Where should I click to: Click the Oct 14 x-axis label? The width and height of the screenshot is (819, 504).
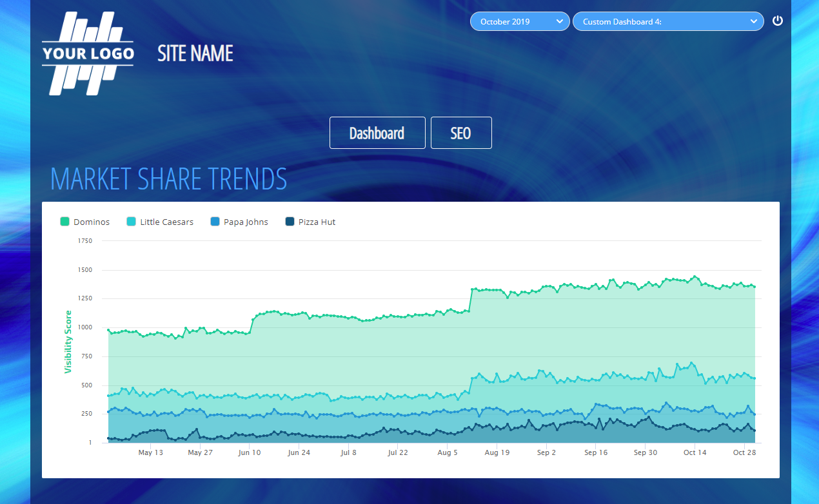tap(695, 452)
